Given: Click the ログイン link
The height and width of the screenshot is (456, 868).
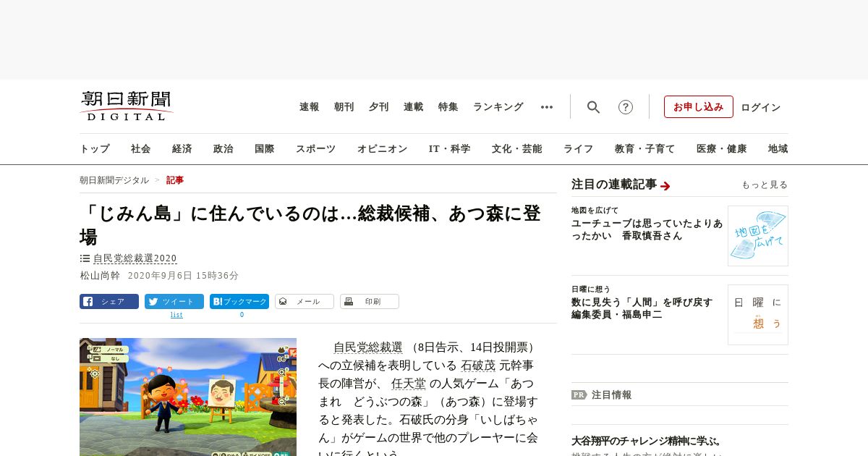Looking at the screenshot, I should [761, 107].
